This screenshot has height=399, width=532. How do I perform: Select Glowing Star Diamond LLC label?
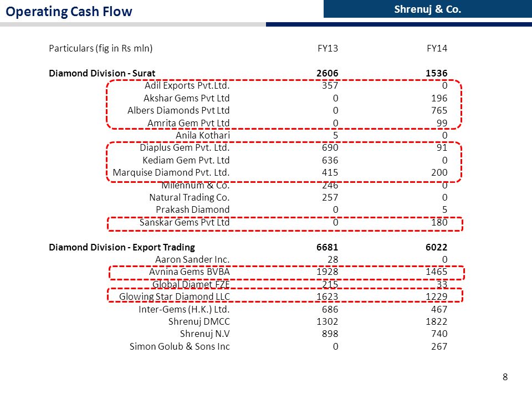point(175,296)
